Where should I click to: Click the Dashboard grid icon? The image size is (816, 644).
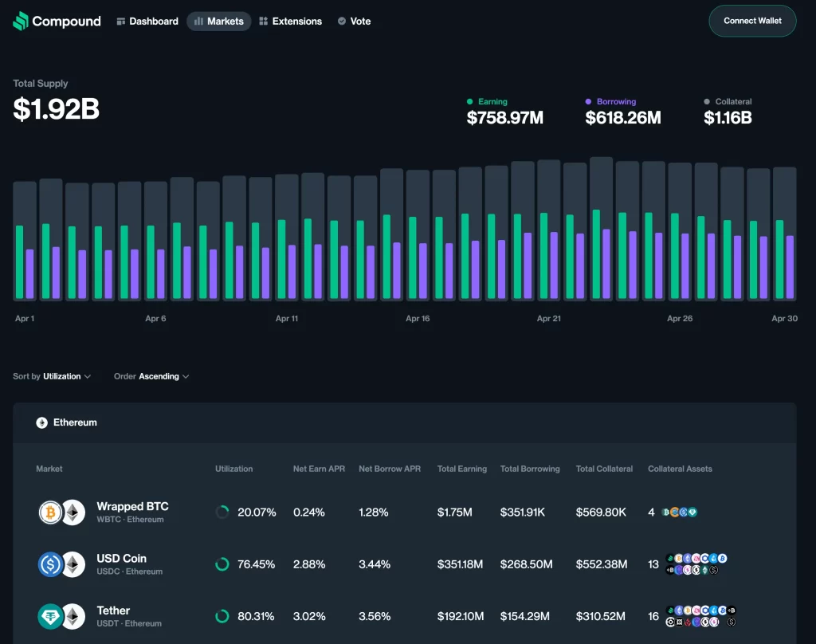(121, 22)
